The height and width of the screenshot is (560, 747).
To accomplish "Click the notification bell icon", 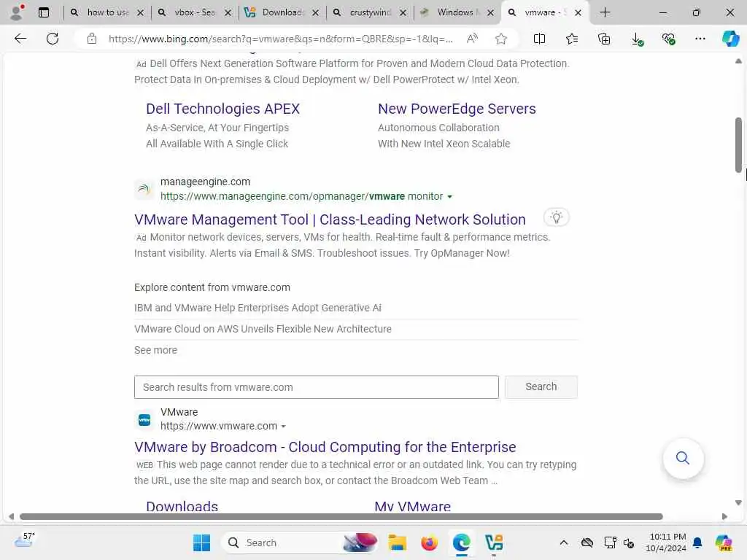I will click(x=697, y=542).
